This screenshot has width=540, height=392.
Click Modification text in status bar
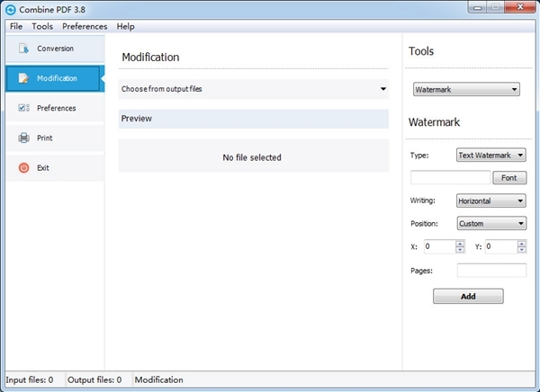coord(158,380)
